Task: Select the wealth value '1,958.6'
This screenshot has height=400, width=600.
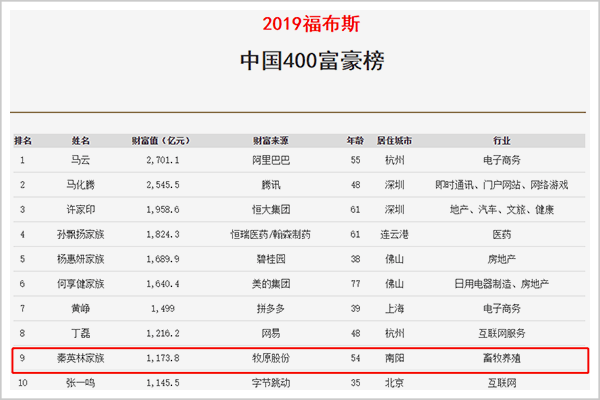Action: [x=163, y=209]
